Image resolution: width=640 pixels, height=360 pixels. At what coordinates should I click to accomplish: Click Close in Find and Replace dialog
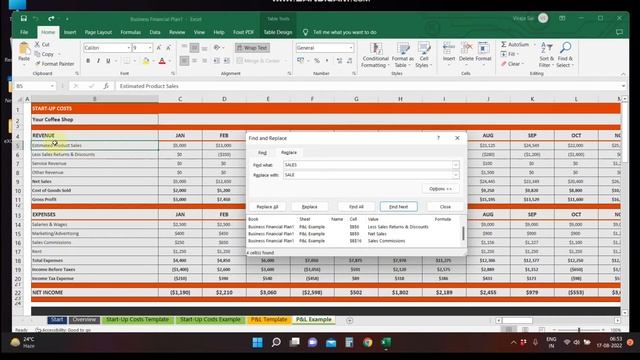(x=445, y=207)
